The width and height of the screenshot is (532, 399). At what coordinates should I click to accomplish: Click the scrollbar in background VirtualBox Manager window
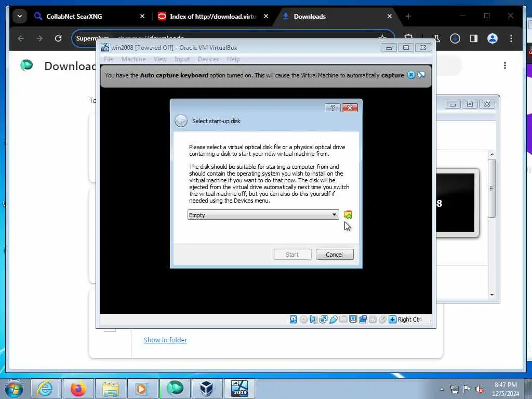[491, 188]
